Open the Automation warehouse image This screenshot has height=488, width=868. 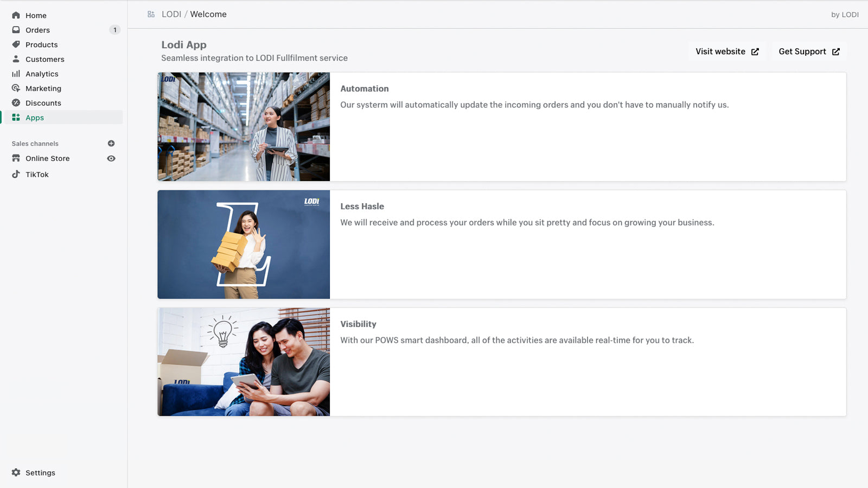243,126
